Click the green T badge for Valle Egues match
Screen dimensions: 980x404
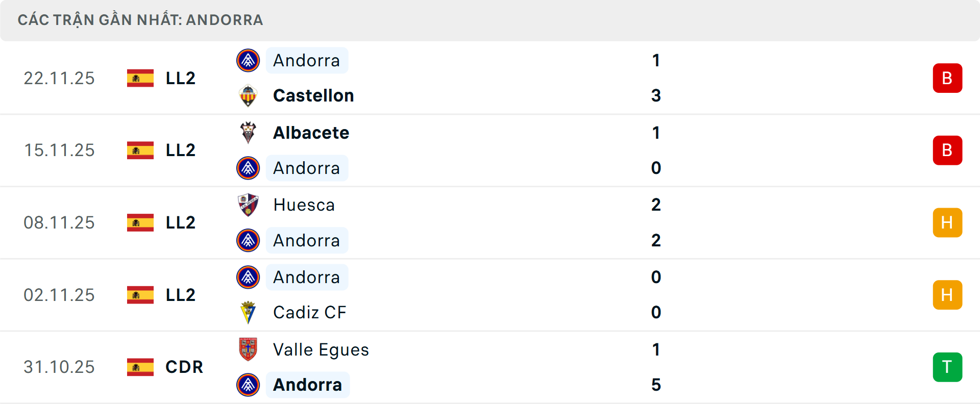tap(947, 367)
